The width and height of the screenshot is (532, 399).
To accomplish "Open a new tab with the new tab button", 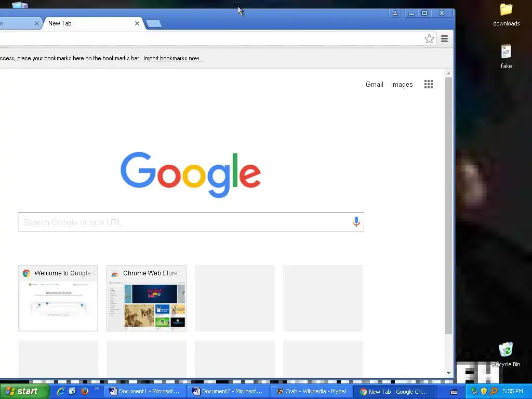I will click(x=154, y=23).
